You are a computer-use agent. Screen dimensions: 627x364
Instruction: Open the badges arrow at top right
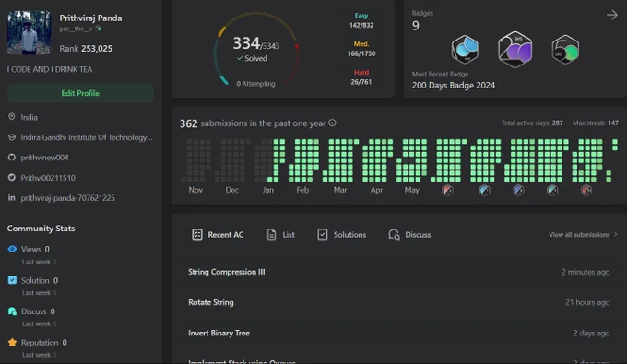[x=612, y=15]
